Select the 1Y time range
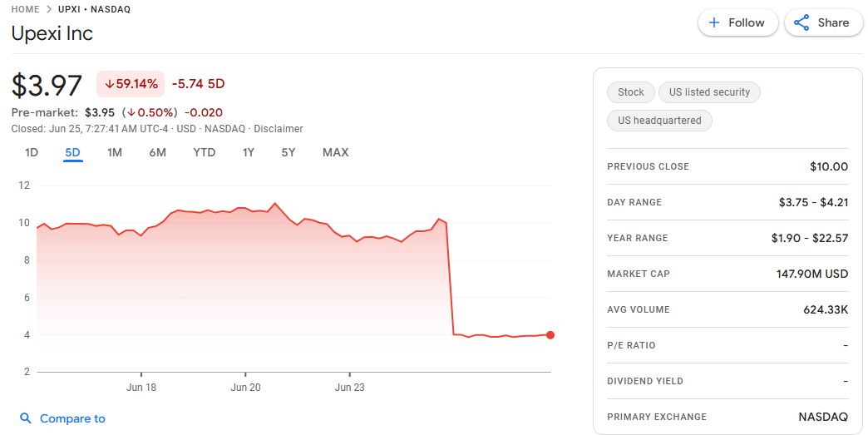868x435 pixels. (x=249, y=152)
